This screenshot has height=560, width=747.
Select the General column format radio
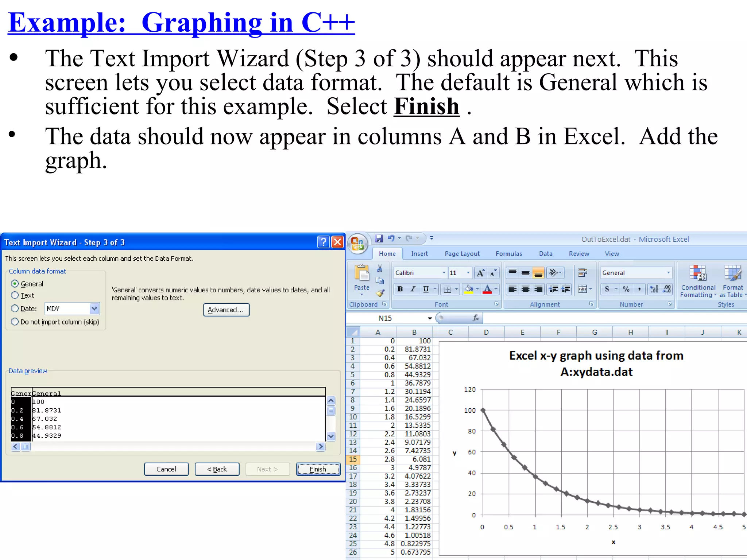[x=15, y=284]
